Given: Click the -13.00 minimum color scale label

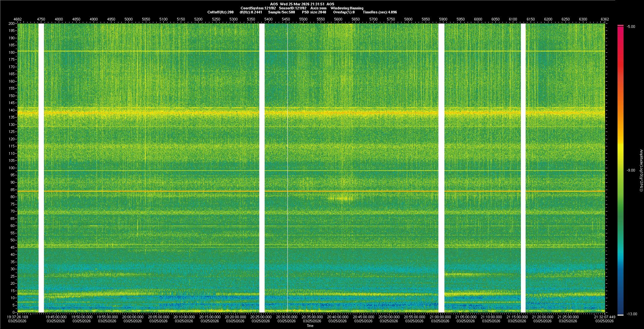Looking at the screenshot, I should [632, 314].
